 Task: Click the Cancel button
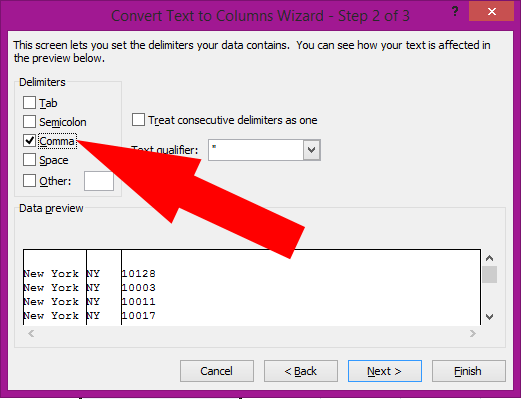coord(217,371)
